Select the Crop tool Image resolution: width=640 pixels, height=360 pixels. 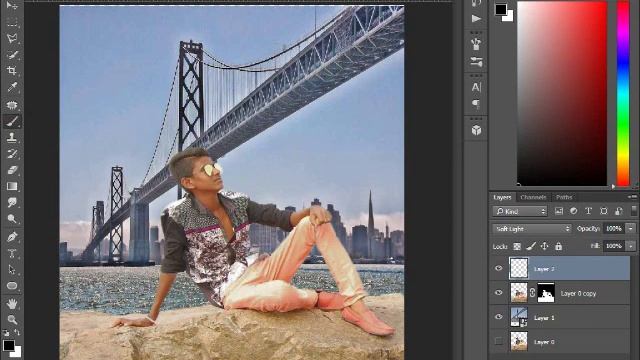(12, 71)
